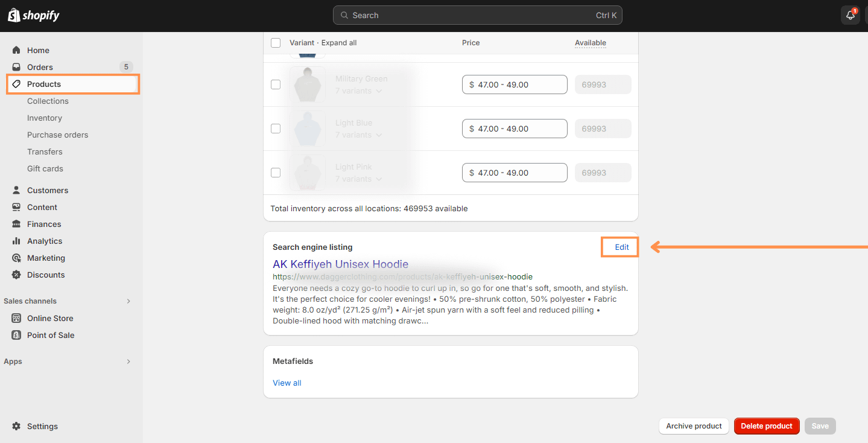Viewport: 868px width, 443px height.
Task: Click the Products tag icon
Action: pyautogui.click(x=16, y=84)
